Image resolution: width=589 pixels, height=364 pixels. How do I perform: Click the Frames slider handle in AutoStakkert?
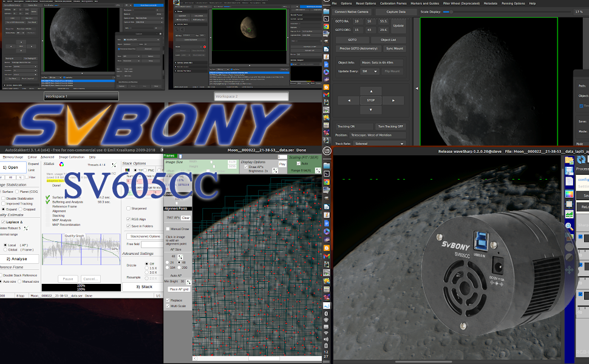(180, 156)
